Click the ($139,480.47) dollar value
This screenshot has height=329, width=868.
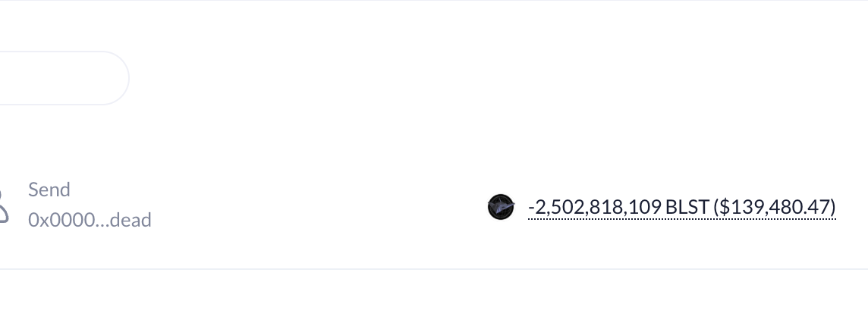tap(775, 207)
